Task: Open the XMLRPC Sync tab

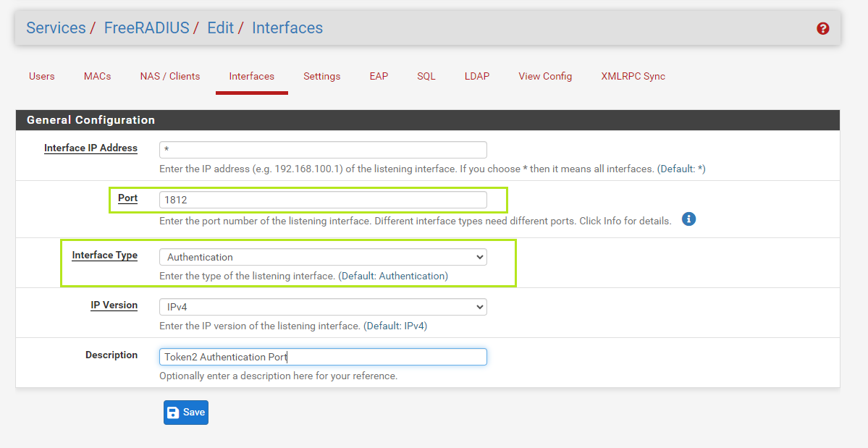Action: (633, 76)
